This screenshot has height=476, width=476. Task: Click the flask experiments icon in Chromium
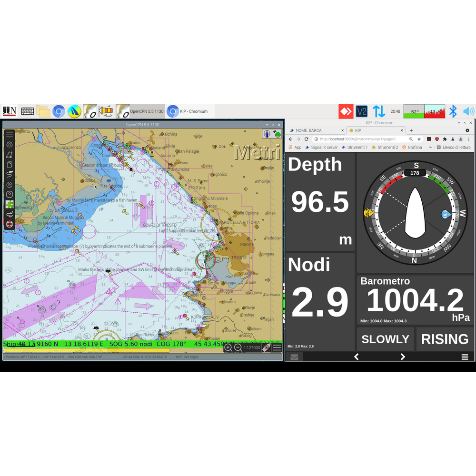[x=453, y=139]
